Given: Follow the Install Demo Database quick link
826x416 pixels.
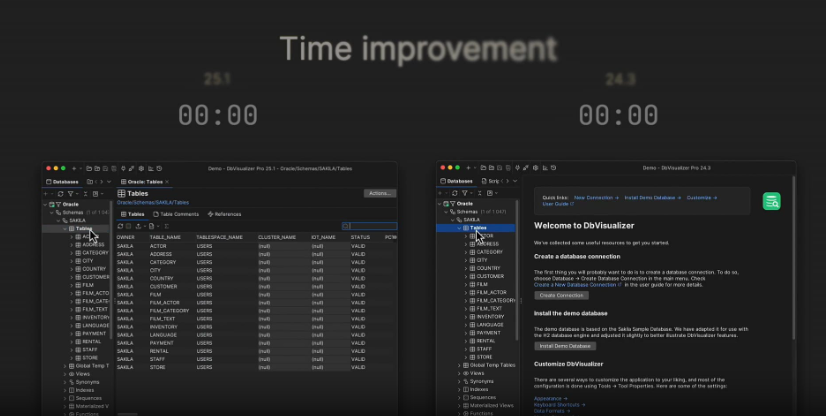Looking at the screenshot, I should click(653, 198).
